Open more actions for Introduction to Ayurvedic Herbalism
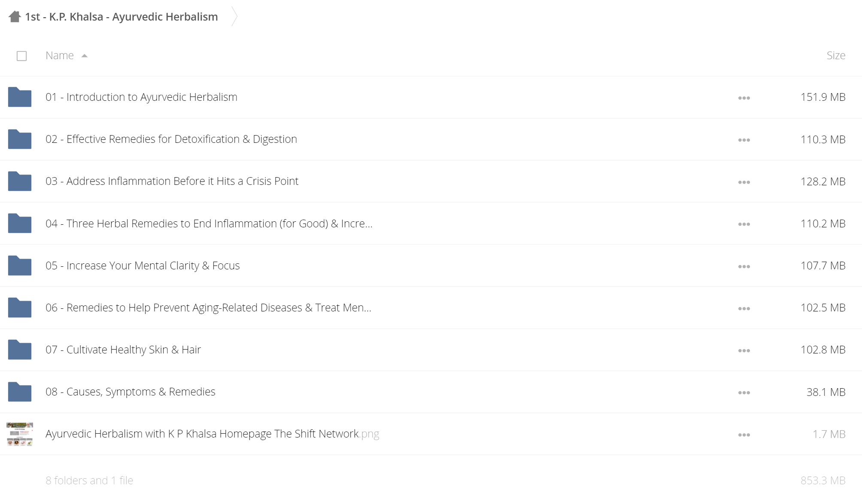 (x=744, y=98)
